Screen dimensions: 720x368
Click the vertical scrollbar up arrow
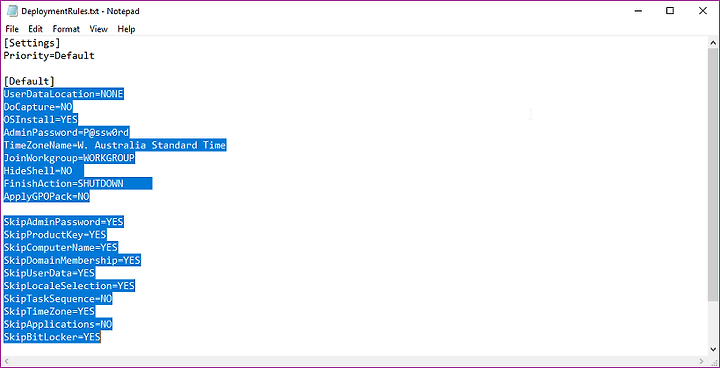tap(714, 43)
